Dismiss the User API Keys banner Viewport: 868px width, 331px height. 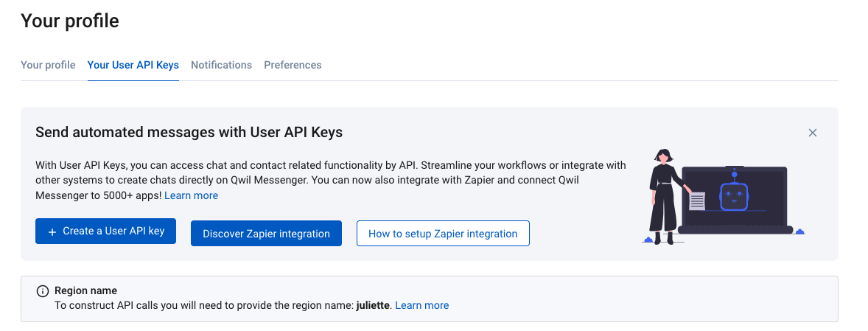(x=812, y=133)
